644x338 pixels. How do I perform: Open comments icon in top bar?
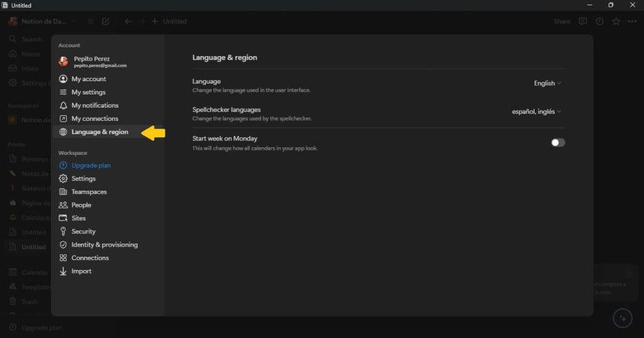(x=583, y=21)
